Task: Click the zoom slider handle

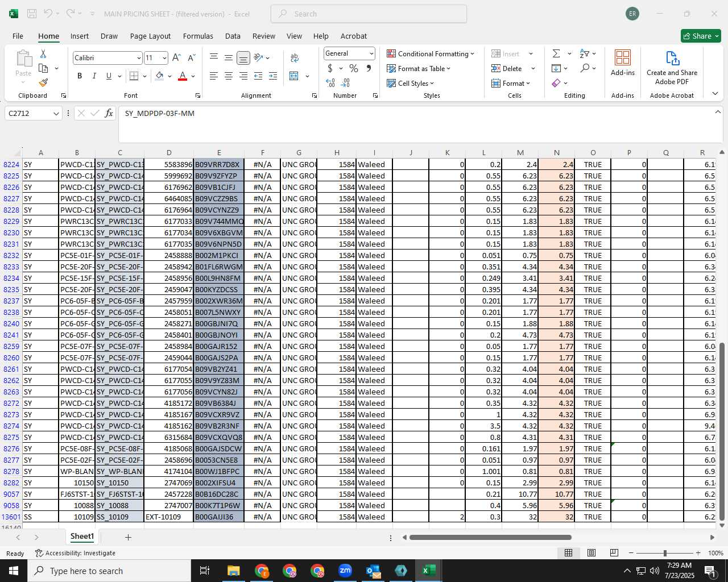Action: point(665,553)
